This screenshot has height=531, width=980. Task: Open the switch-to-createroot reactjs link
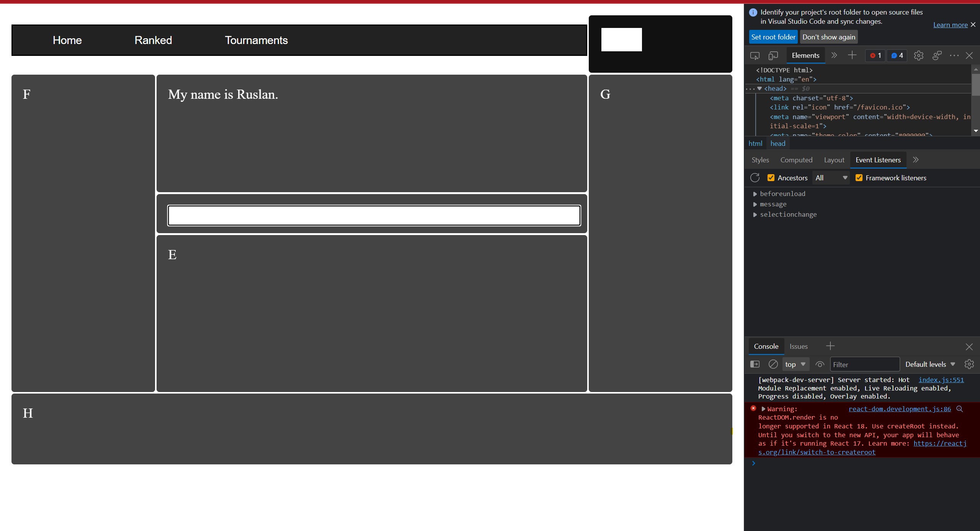point(817,452)
